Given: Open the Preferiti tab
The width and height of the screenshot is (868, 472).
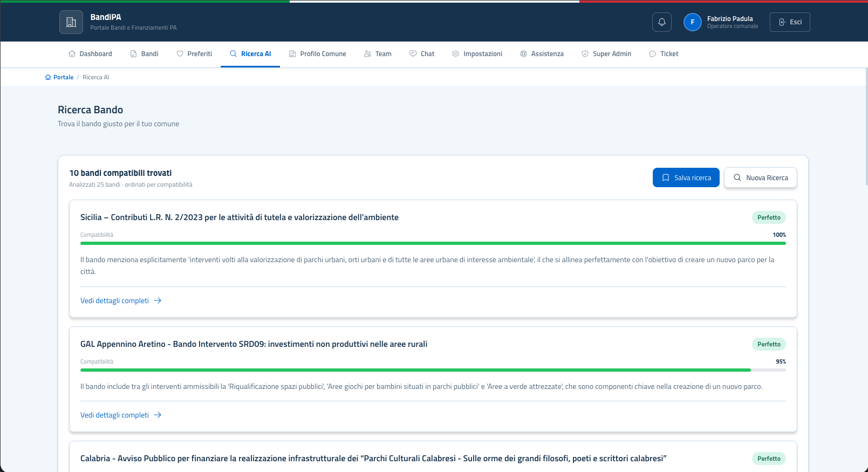Looking at the screenshot, I should pos(194,54).
